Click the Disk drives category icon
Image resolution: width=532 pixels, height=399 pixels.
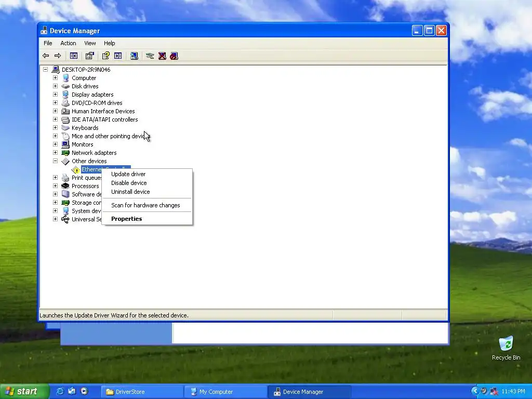pos(65,87)
